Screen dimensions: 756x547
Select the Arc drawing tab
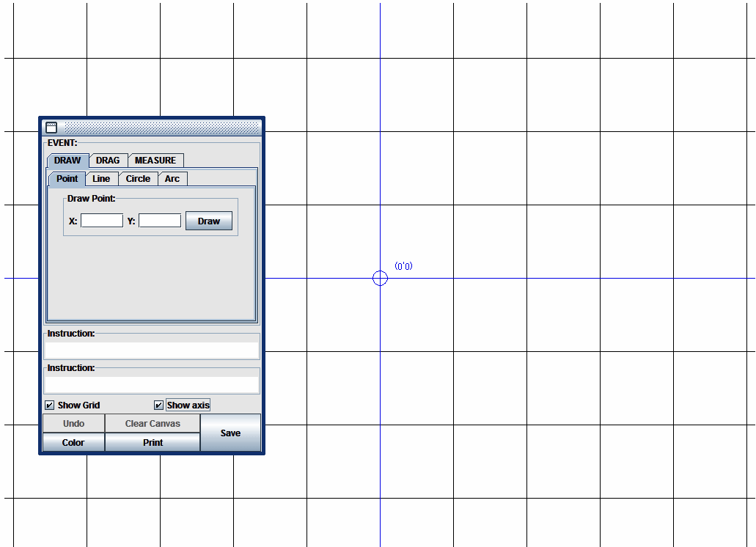point(172,179)
